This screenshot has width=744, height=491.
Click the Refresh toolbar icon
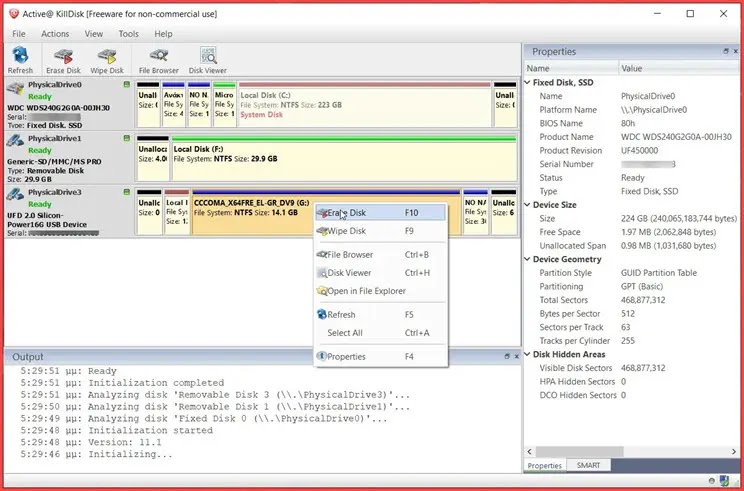tap(20, 60)
